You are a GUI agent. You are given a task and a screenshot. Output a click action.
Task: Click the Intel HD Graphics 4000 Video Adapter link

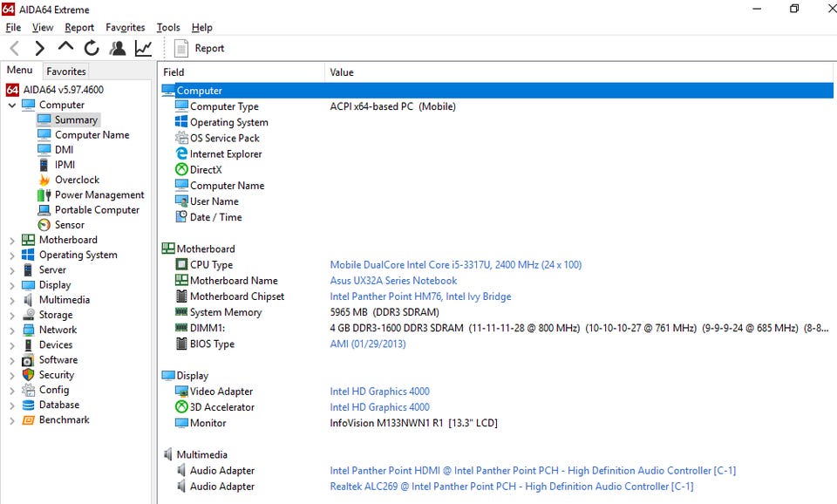[379, 392]
